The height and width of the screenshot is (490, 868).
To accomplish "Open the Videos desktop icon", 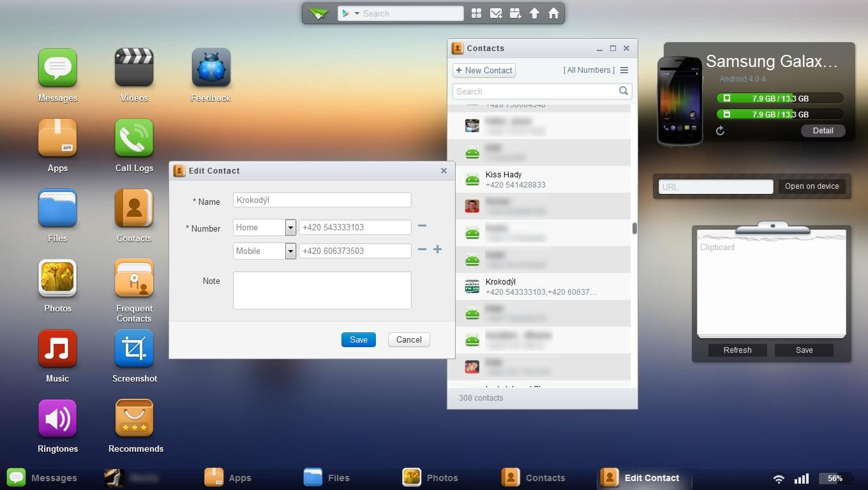I will coord(134,68).
